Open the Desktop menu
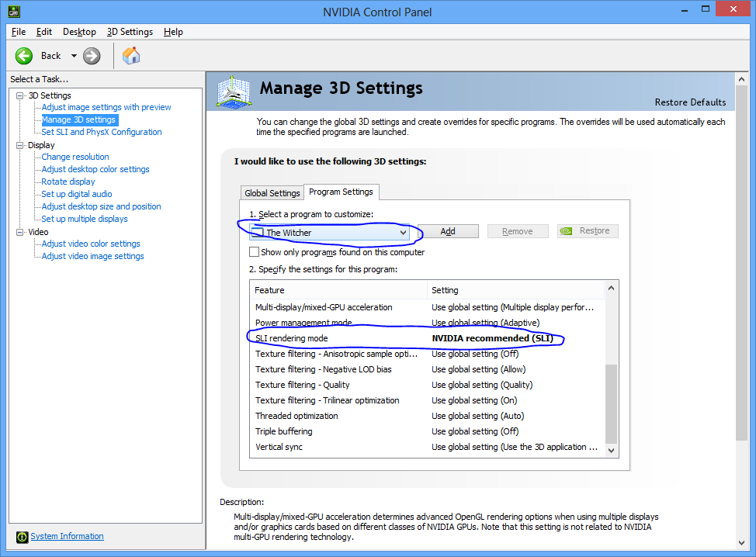 pyautogui.click(x=79, y=32)
